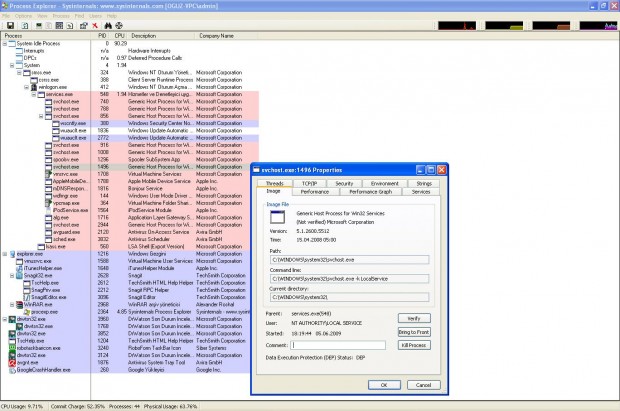The width and height of the screenshot is (620, 411).
Task: Click the Properties toolbar icon
Action: click(x=83, y=26)
